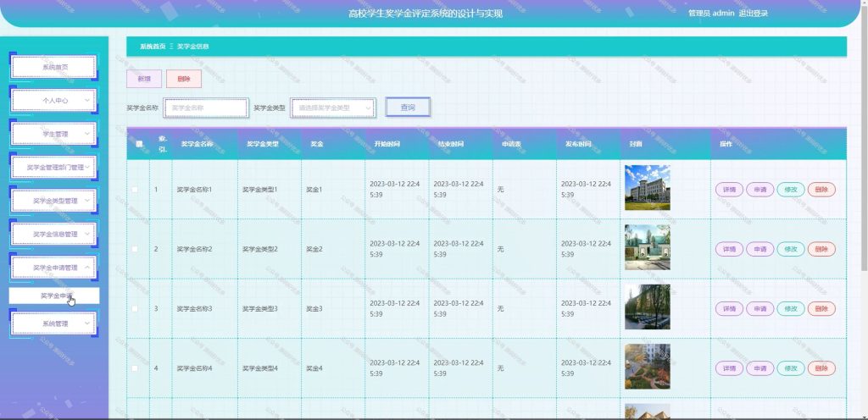The height and width of the screenshot is (420, 868).
Task: Expand the 奖学金信息管理 sidebar menu
Action: [x=53, y=234]
